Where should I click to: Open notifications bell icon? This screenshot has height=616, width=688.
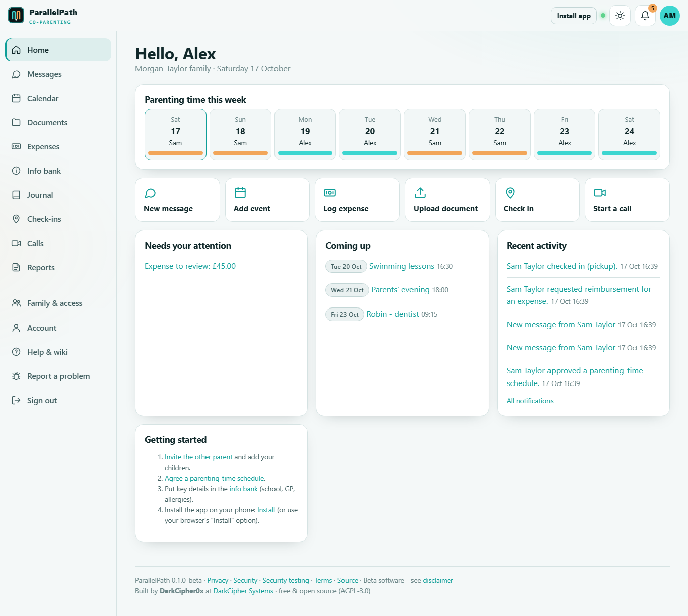tap(645, 16)
